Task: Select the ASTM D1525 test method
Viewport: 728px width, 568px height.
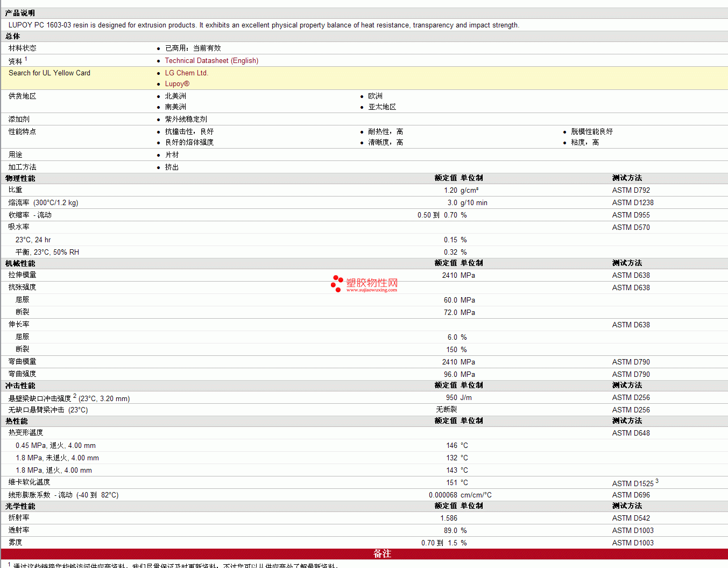Action: (x=633, y=483)
